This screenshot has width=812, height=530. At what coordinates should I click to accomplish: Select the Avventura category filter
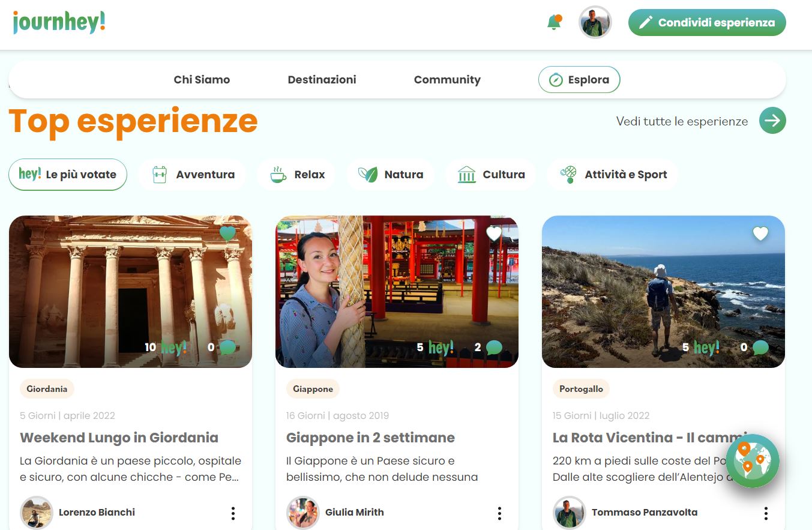click(x=192, y=175)
